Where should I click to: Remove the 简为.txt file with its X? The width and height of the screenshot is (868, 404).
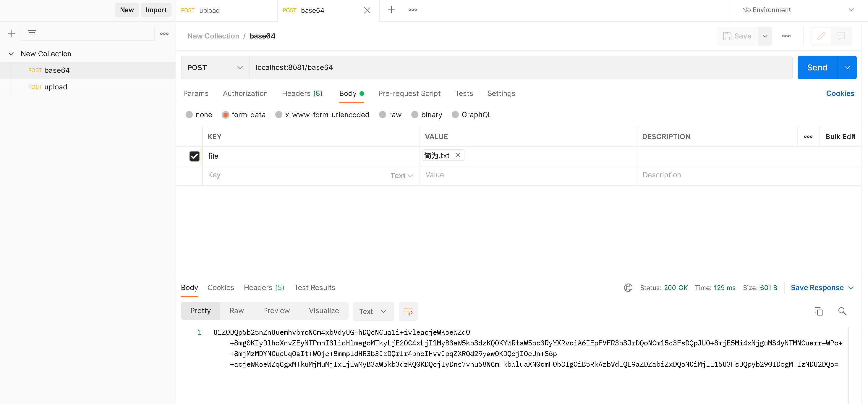click(x=458, y=155)
